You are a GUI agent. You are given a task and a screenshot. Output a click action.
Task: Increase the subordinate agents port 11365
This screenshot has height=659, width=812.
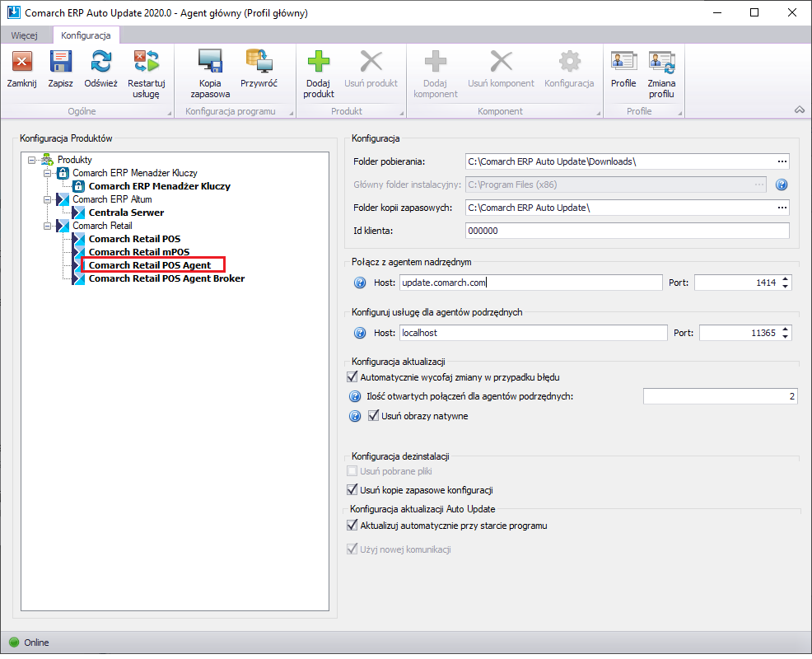tap(786, 329)
